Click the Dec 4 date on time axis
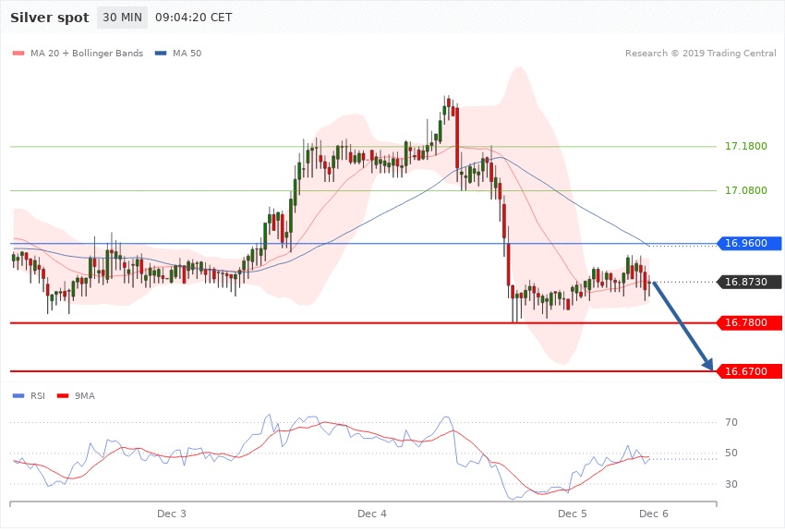 point(372,513)
